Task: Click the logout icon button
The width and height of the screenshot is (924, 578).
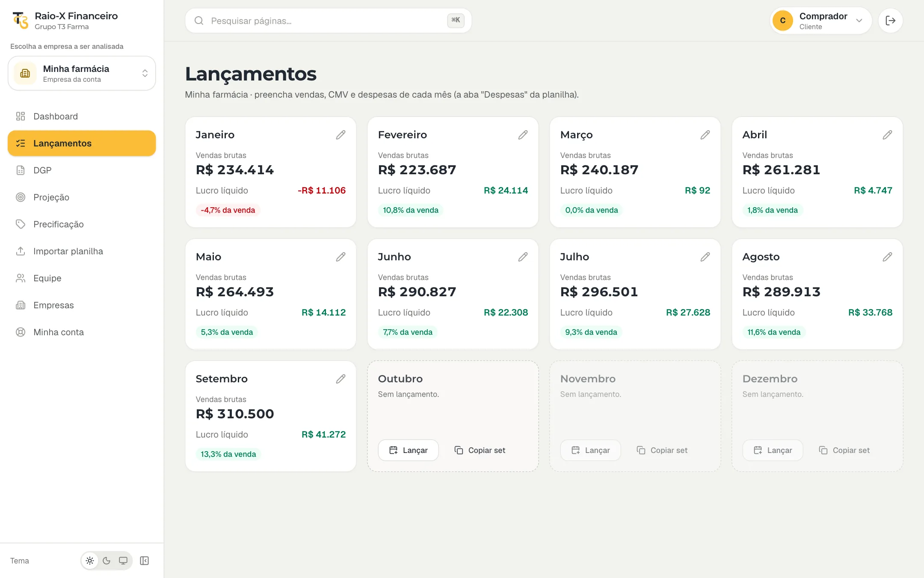Action: point(891,21)
